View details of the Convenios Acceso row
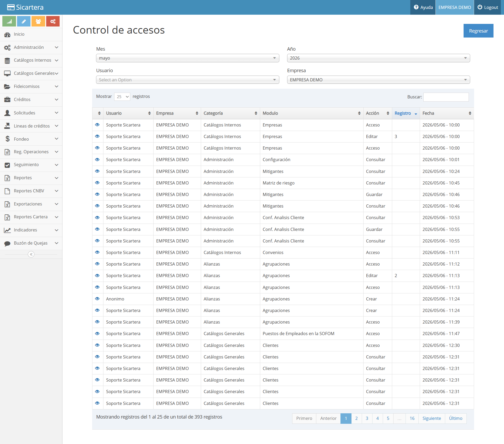504x444 pixels. click(x=97, y=252)
